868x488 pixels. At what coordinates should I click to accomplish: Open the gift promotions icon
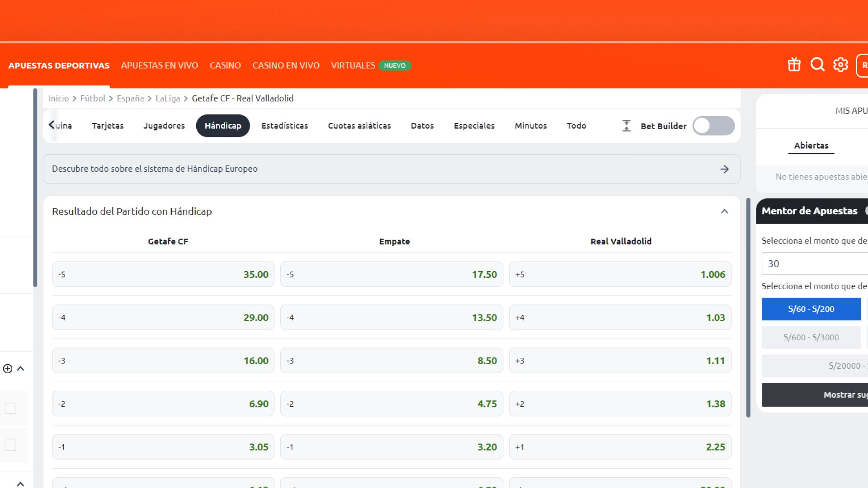point(794,65)
